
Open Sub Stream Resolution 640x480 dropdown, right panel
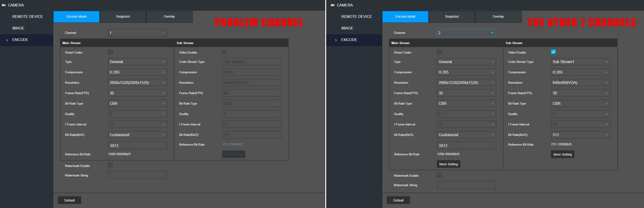(581, 83)
